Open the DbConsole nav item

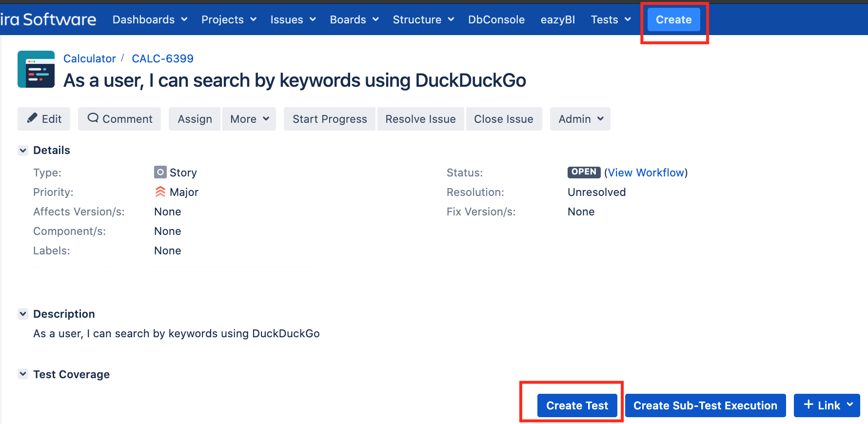click(x=496, y=19)
